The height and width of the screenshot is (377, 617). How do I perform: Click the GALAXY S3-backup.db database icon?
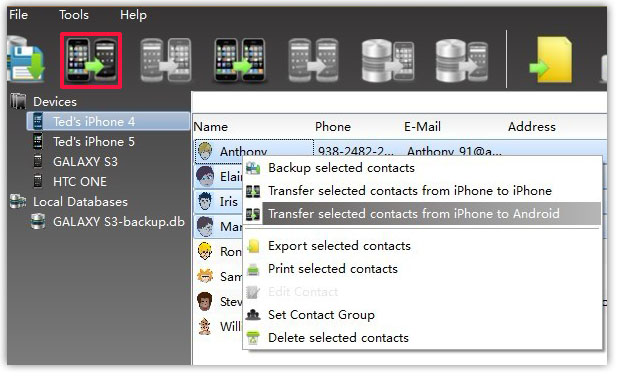[38, 221]
